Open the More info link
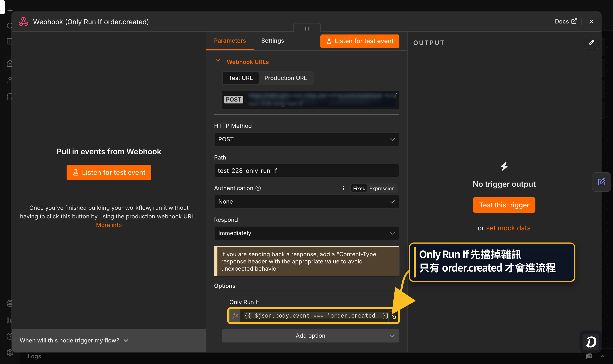The height and width of the screenshot is (364, 613). pyautogui.click(x=109, y=225)
